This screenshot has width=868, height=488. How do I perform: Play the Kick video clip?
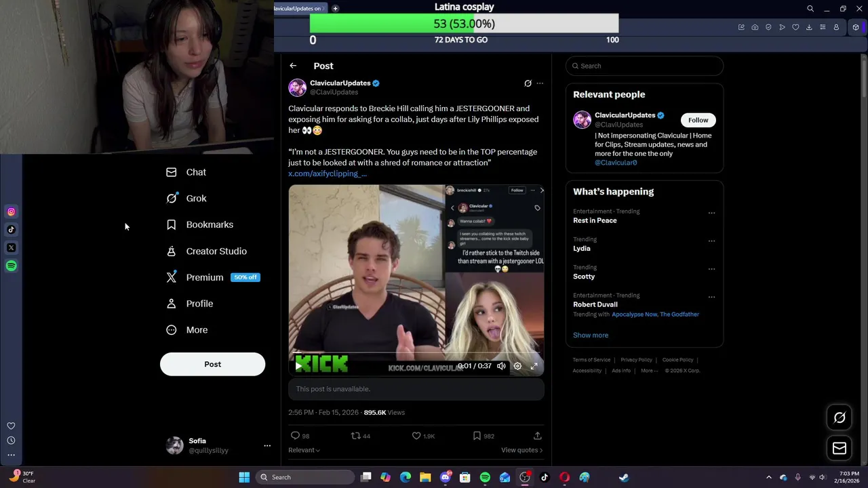[x=298, y=366]
